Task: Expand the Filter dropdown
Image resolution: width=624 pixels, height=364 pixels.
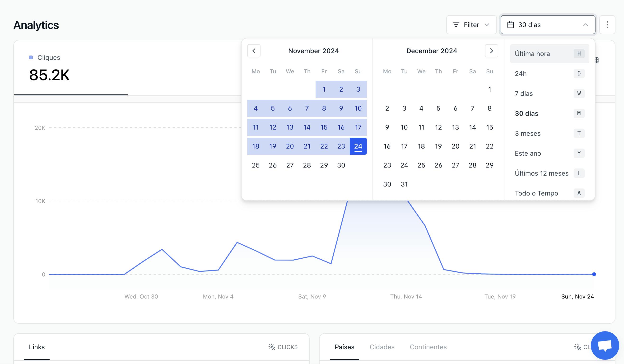Action: tap(471, 25)
